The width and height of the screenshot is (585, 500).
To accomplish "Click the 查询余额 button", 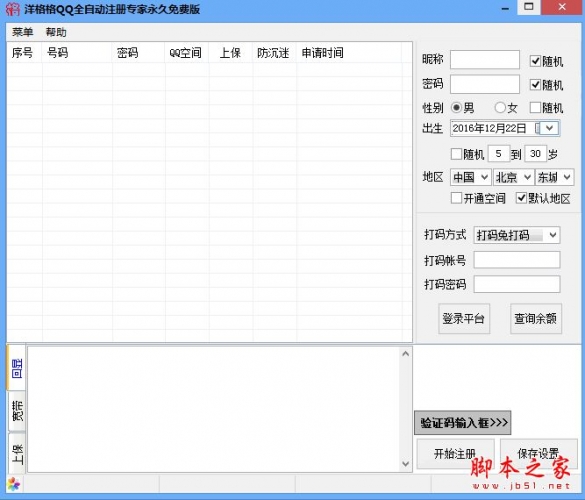I will tap(536, 319).
